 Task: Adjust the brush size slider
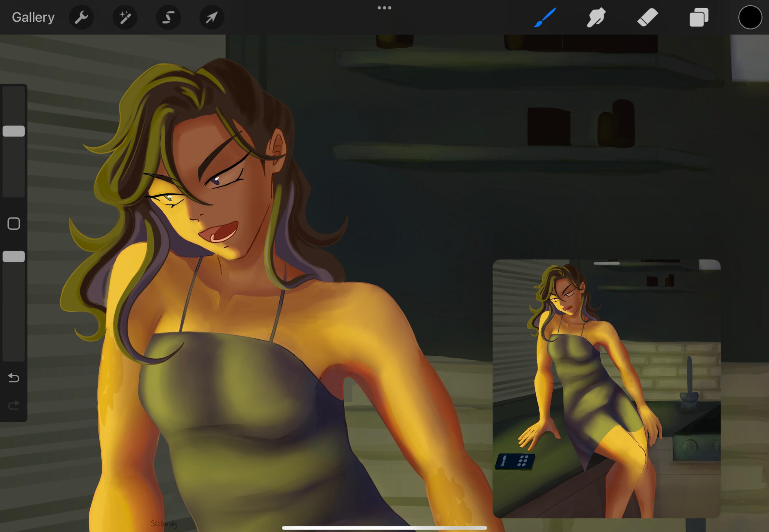click(x=13, y=131)
